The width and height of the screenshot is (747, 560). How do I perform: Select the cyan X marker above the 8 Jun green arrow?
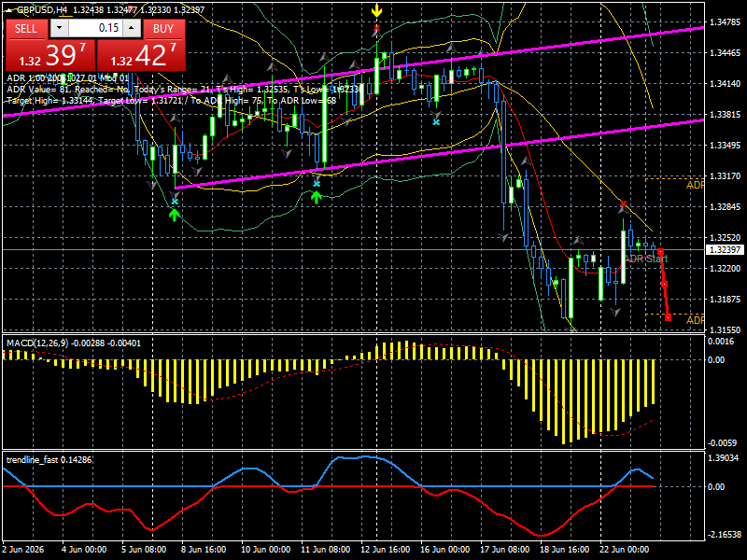(175, 202)
